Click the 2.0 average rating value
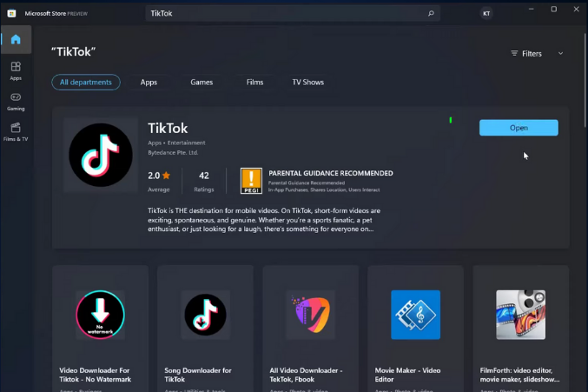The width and height of the screenshot is (588, 392). pyautogui.click(x=154, y=176)
